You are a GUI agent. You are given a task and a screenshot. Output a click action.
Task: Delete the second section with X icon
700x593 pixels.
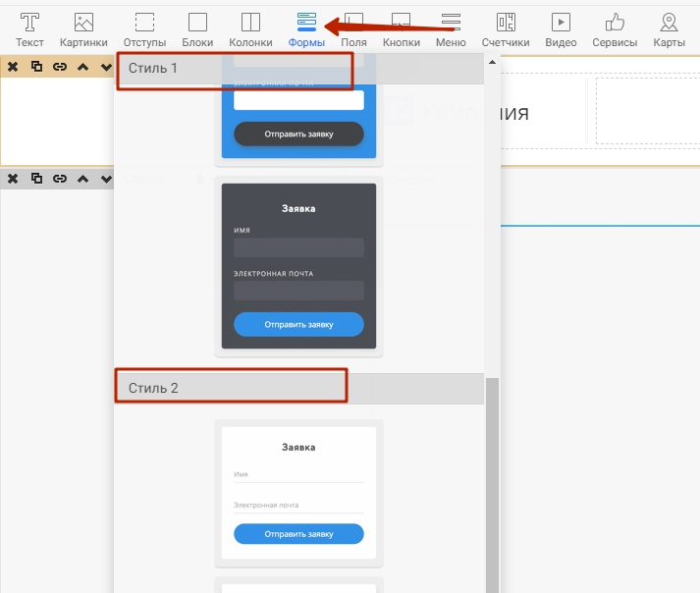coord(13,179)
